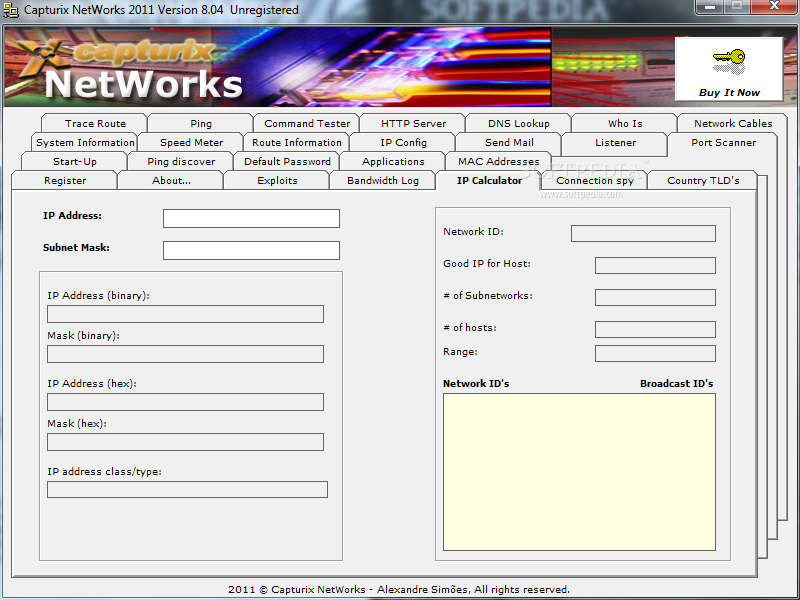Open the Exploits tab

(x=277, y=181)
